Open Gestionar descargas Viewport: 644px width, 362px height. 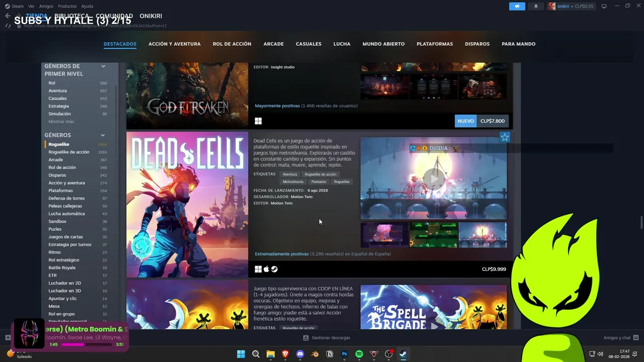[327, 338]
